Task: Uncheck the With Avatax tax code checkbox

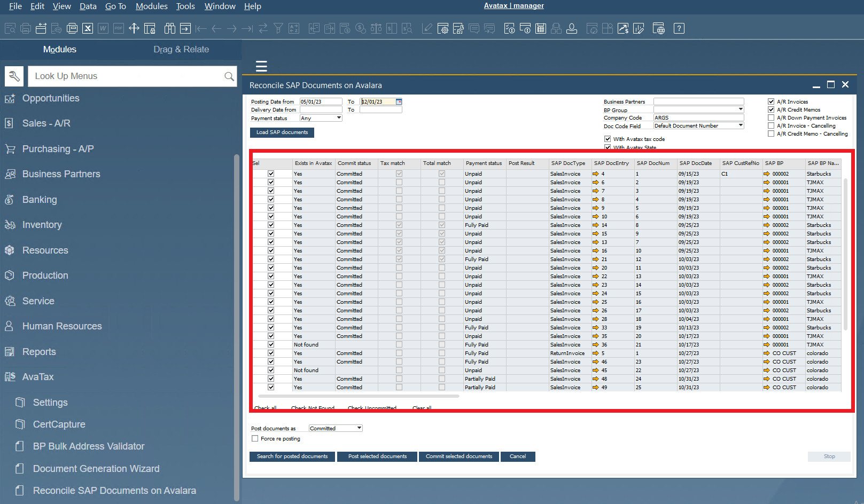Action: click(608, 138)
